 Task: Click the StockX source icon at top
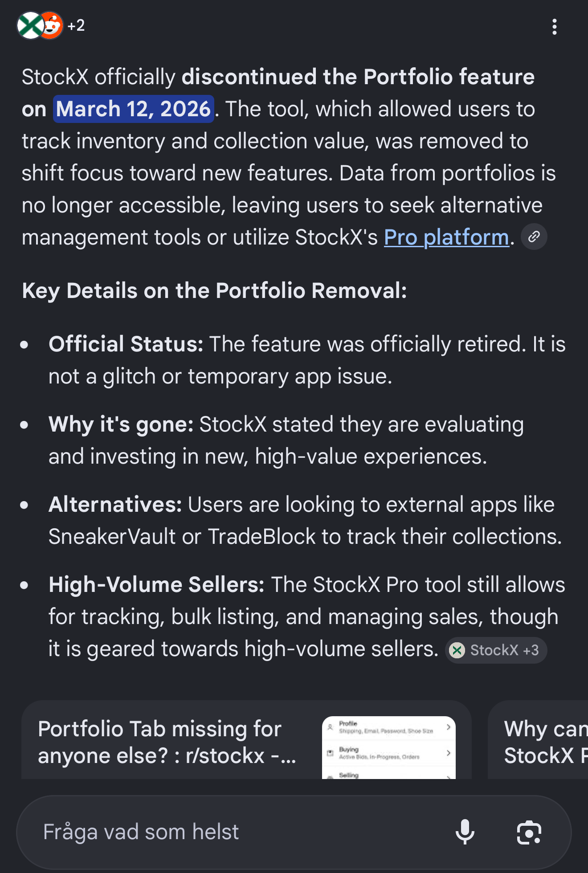click(x=29, y=26)
